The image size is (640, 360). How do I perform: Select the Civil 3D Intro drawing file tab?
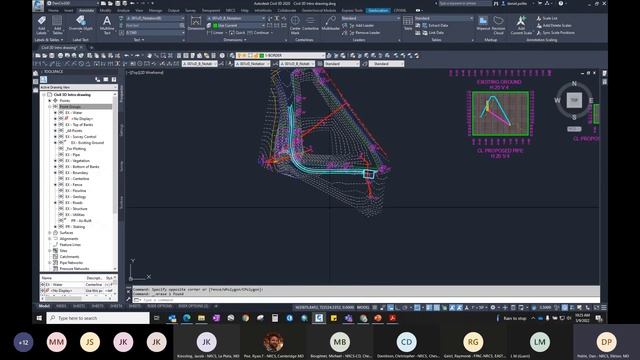(59, 48)
